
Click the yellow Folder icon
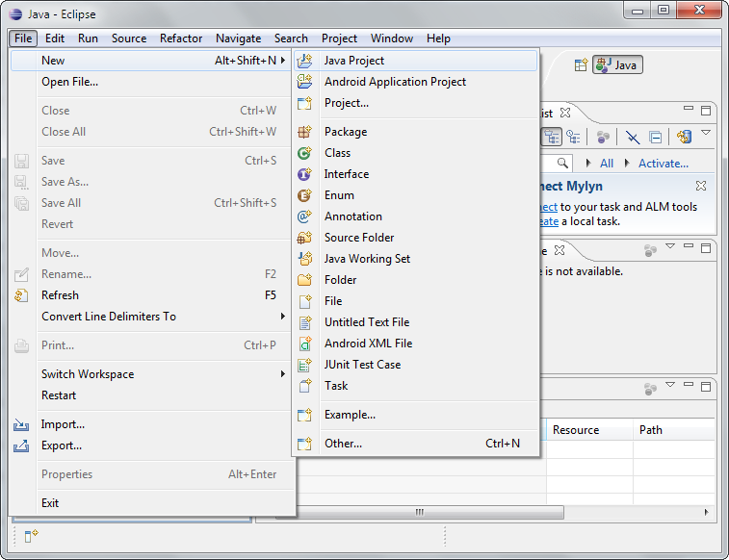[x=305, y=280]
